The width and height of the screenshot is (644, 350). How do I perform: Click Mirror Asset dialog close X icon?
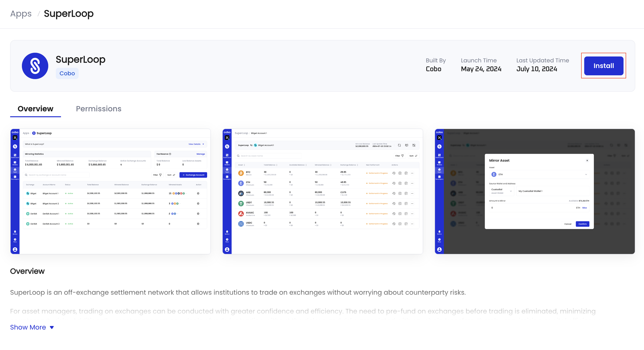click(x=587, y=161)
